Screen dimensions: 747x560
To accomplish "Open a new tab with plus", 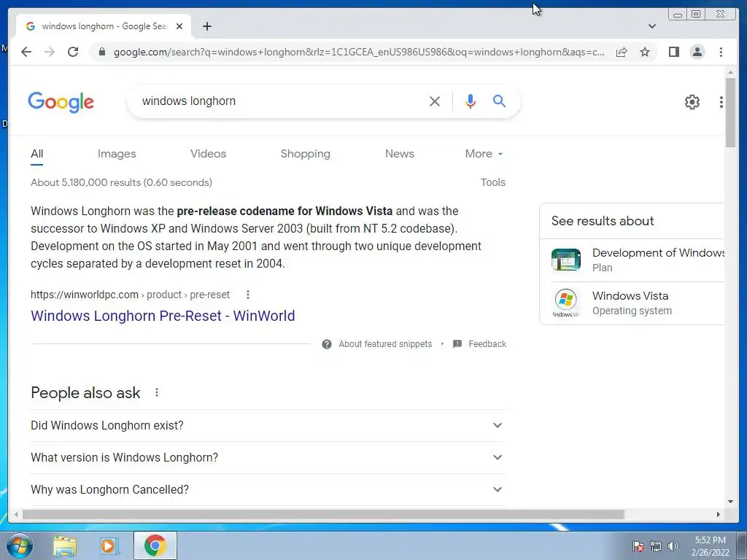I will tap(206, 26).
